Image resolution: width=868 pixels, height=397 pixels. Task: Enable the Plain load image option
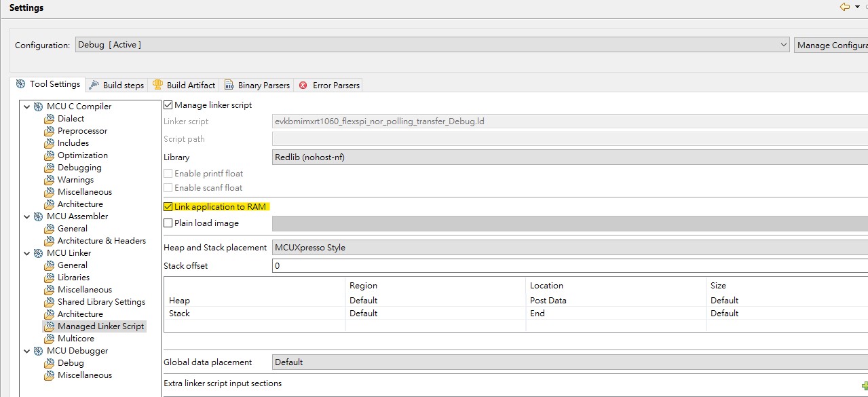click(x=167, y=223)
